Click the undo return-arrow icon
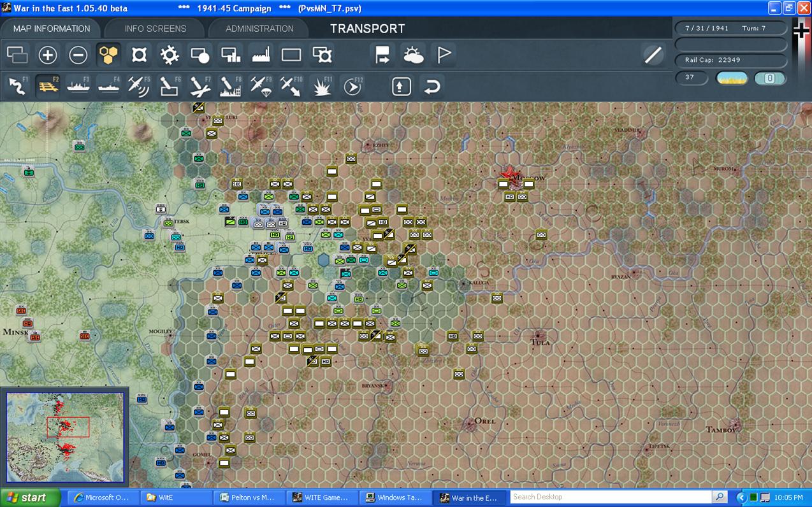This screenshot has width=812, height=507. pyautogui.click(x=431, y=86)
